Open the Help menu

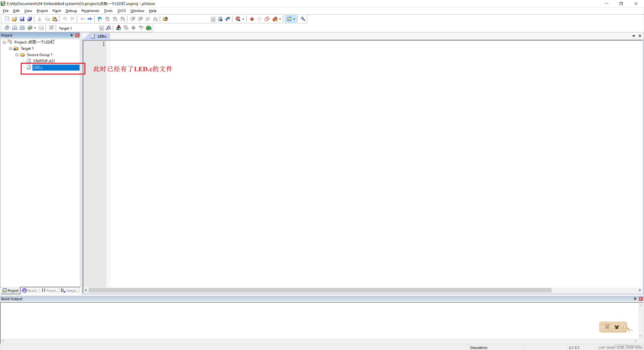152,11
